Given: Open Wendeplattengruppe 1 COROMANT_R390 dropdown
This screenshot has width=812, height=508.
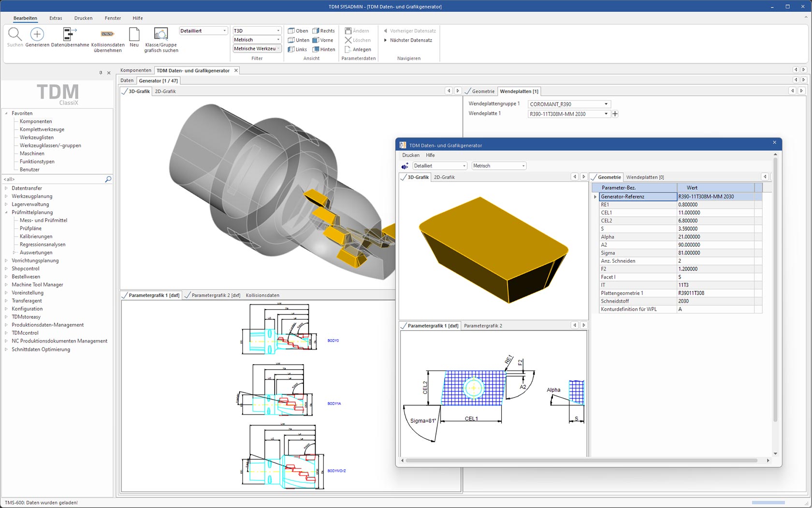Looking at the screenshot, I should (x=606, y=104).
